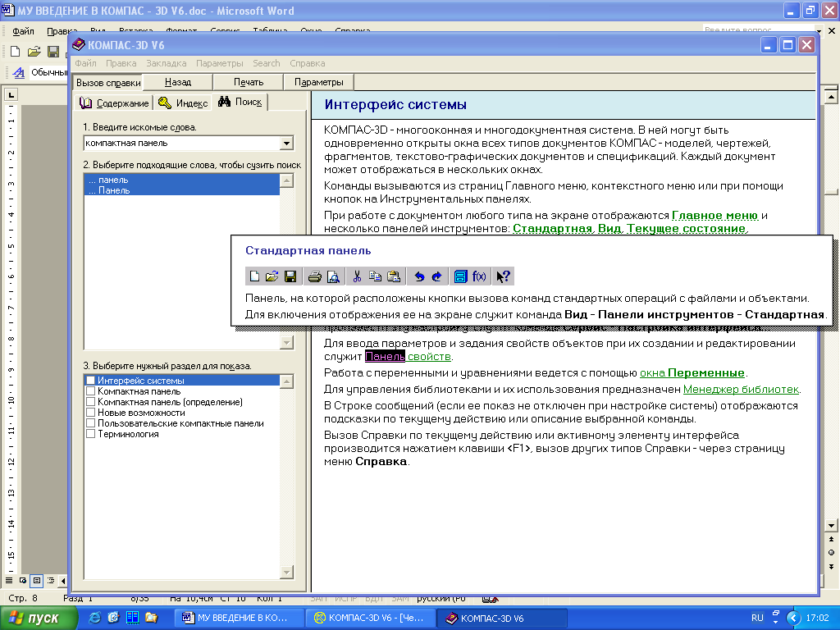840x630 pixels.
Task: Click the Paste icon in popup picture
Action: (394, 276)
